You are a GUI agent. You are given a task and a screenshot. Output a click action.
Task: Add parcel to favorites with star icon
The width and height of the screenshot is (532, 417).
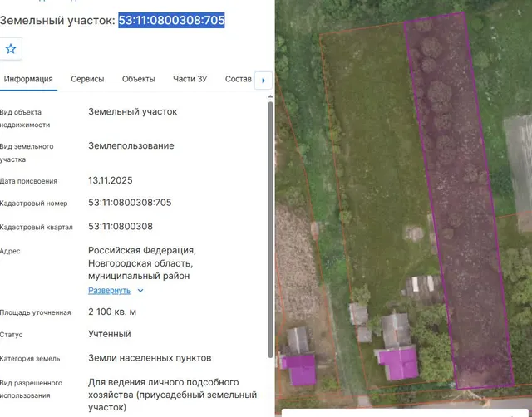[x=11, y=49]
